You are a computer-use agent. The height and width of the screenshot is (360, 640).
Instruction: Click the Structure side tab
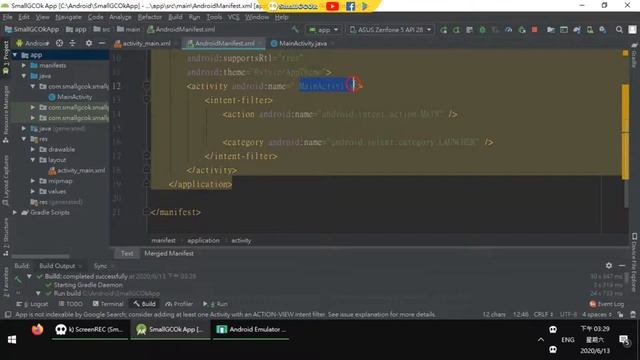click(5, 237)
